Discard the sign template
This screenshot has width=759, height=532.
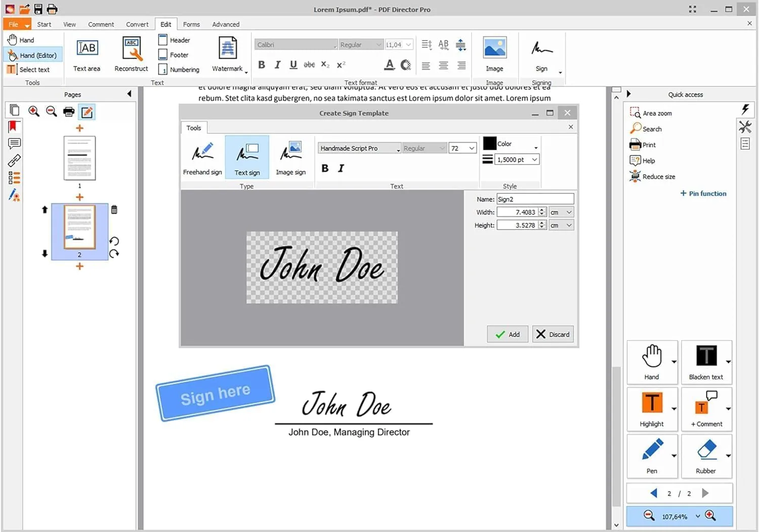tap(553, 334)
